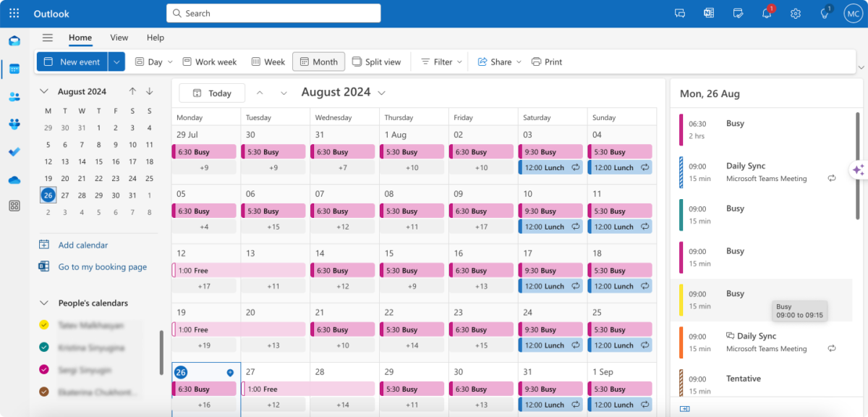
Task: Open the Notifications bell
Action: click(x=767, y=13)
